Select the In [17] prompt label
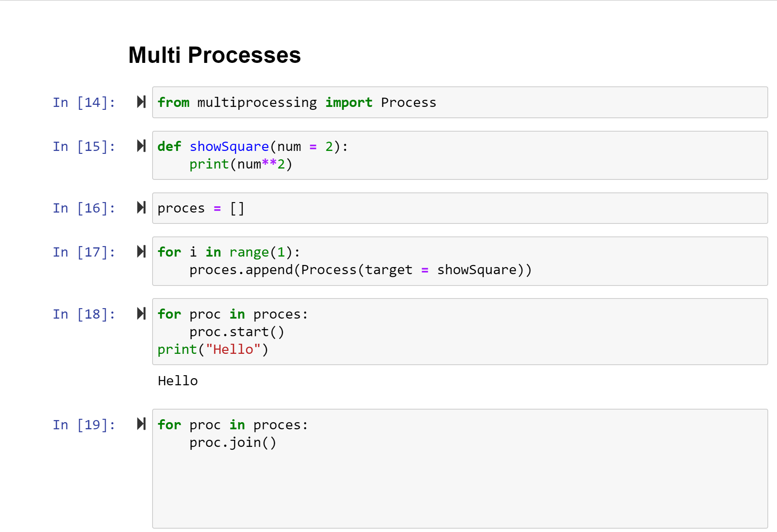 point(84,252)
